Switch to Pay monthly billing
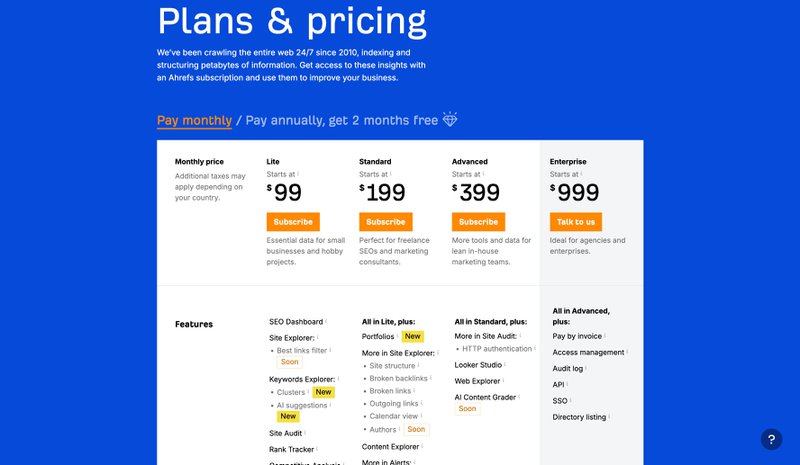 click(x=194, y=120)
